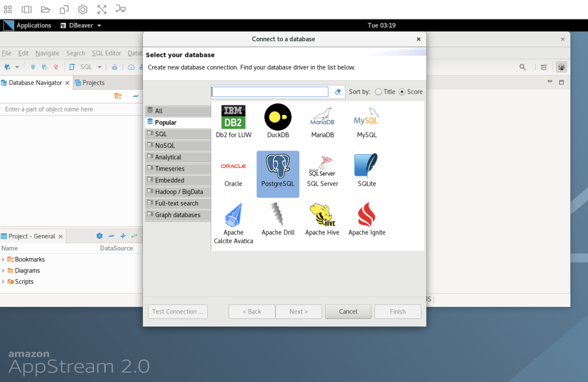Click the Test Connection button
The image size is (588, 382).
point(177,311)
